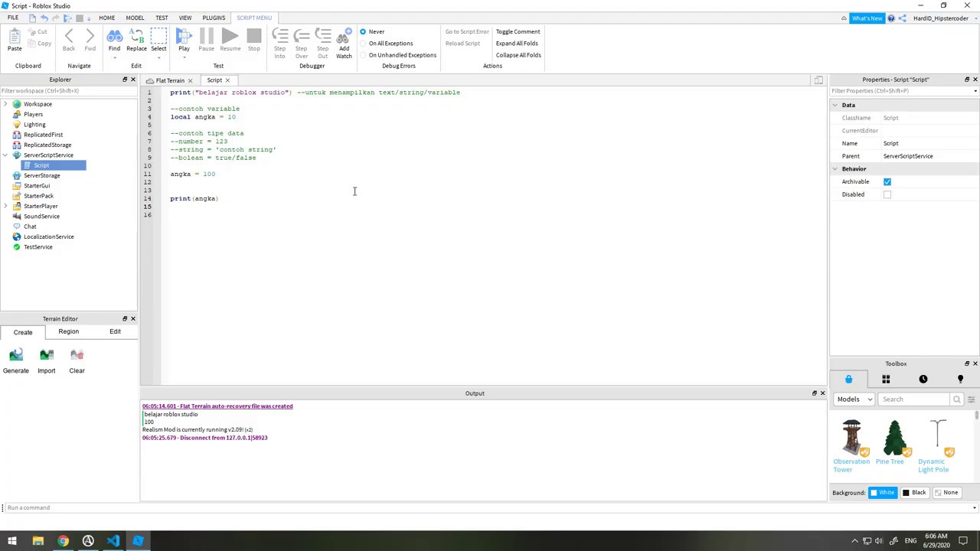Screen dimensions: 980x551
Task: Open the Models category dropdown
Action: point(854,399)
